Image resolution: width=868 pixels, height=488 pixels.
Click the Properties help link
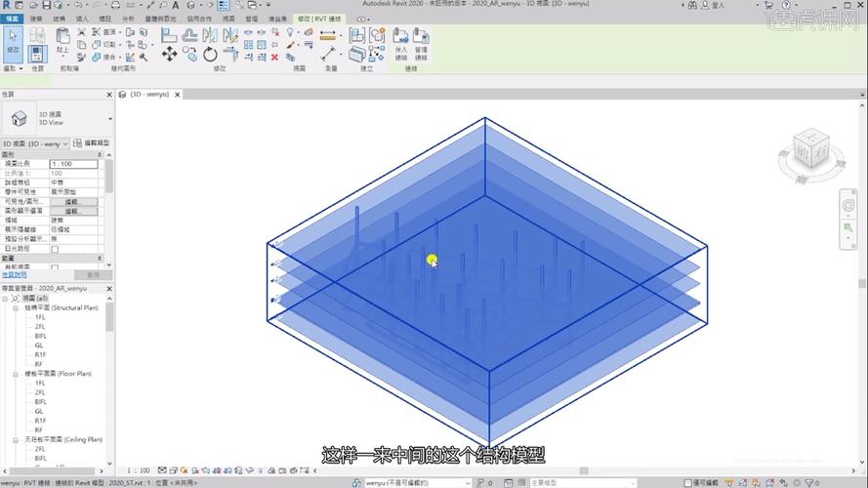pos(14,275)
